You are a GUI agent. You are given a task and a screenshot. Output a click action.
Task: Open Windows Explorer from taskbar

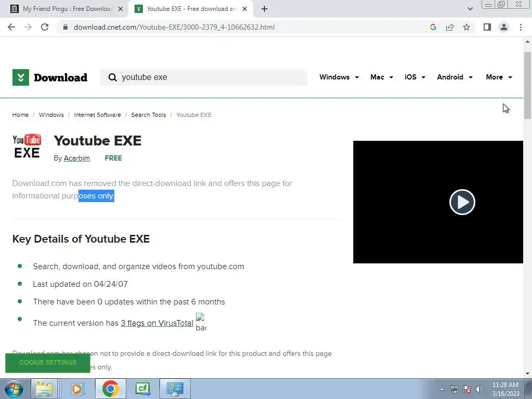pyautogui.click(x=44, y=389)
